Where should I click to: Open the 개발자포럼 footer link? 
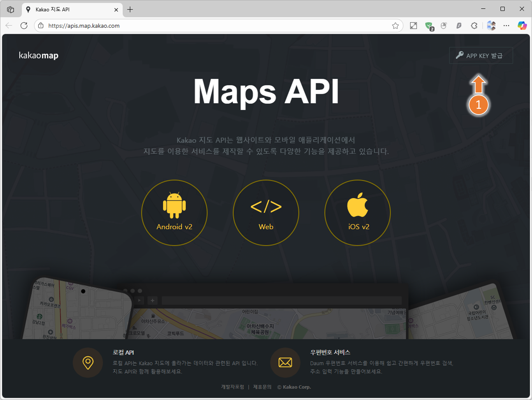(232, 387)
